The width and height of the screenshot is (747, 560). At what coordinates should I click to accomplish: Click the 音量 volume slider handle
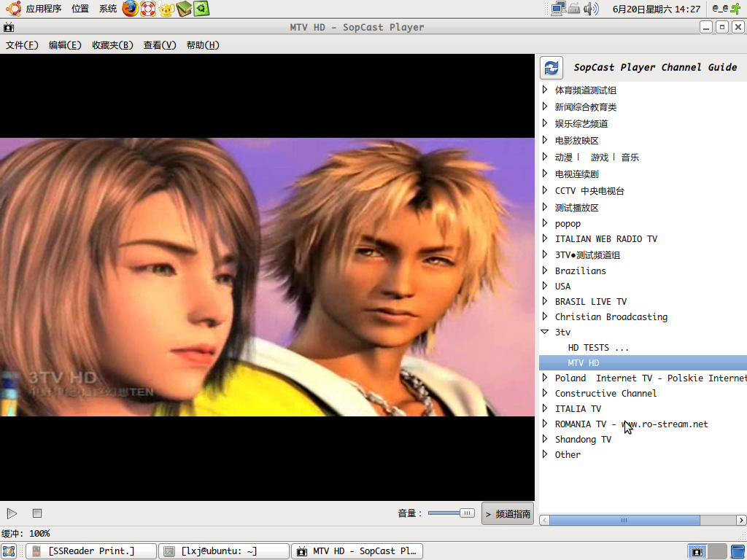pyautogui.click(x=467, y=513)
